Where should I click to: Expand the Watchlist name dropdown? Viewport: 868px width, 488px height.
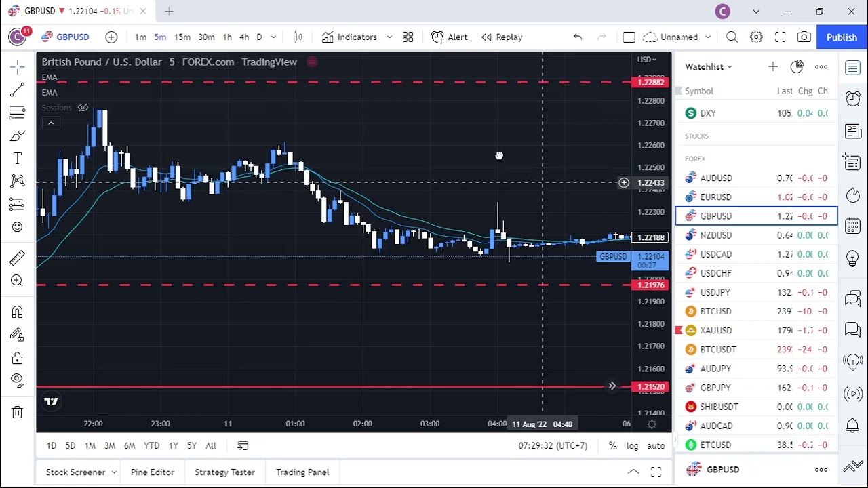click(x=709, y=66)
